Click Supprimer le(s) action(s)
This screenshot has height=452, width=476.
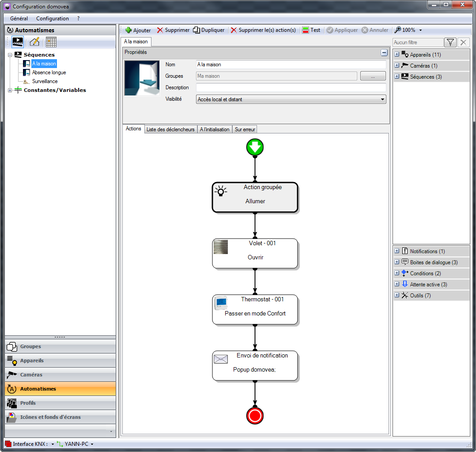point(263,30)
